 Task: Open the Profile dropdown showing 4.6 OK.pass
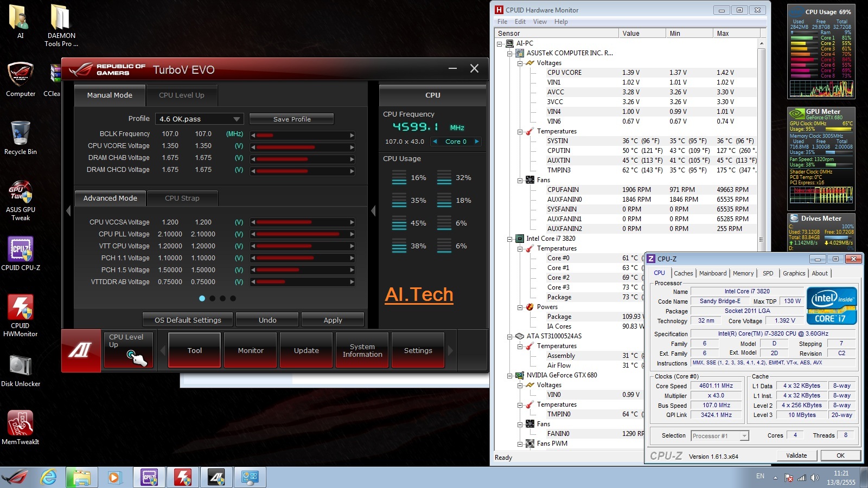click(199, 119)
